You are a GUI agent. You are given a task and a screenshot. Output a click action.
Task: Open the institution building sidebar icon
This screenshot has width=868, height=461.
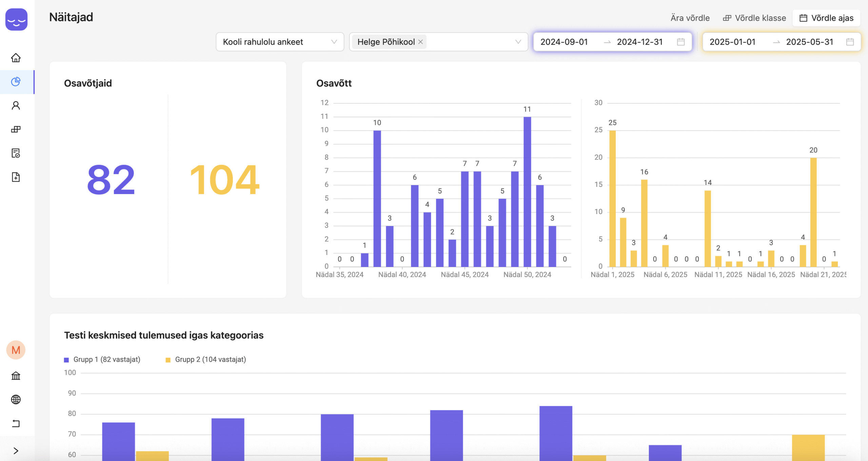click(x=16, y=376)
